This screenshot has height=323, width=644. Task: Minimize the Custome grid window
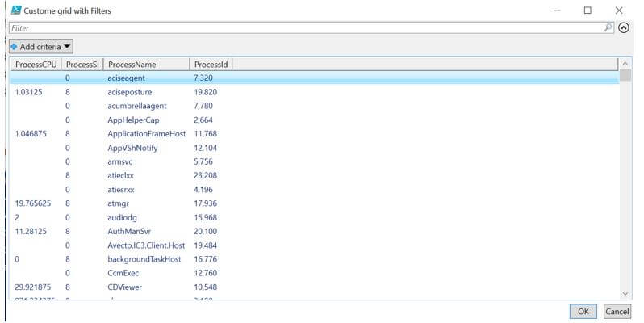click(557, 10)
